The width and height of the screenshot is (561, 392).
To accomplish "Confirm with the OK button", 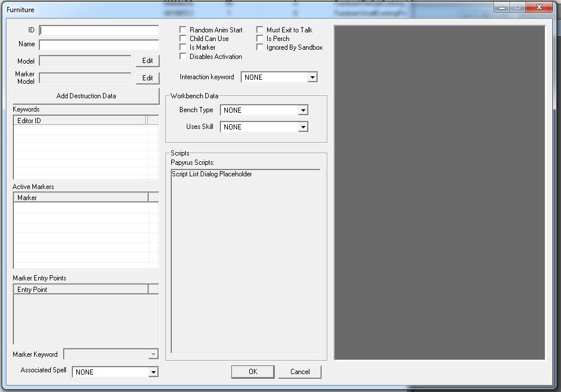I will (x=253, y=372).
